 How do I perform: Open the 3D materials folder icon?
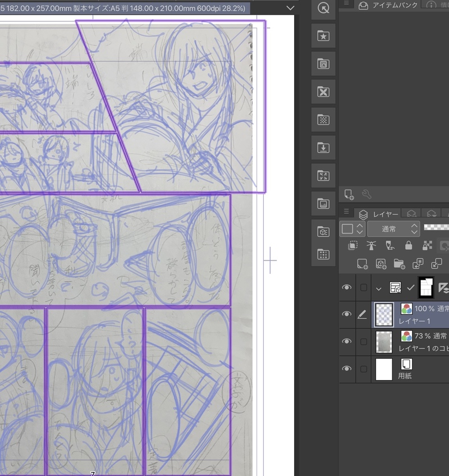click(x=323, y=231)
